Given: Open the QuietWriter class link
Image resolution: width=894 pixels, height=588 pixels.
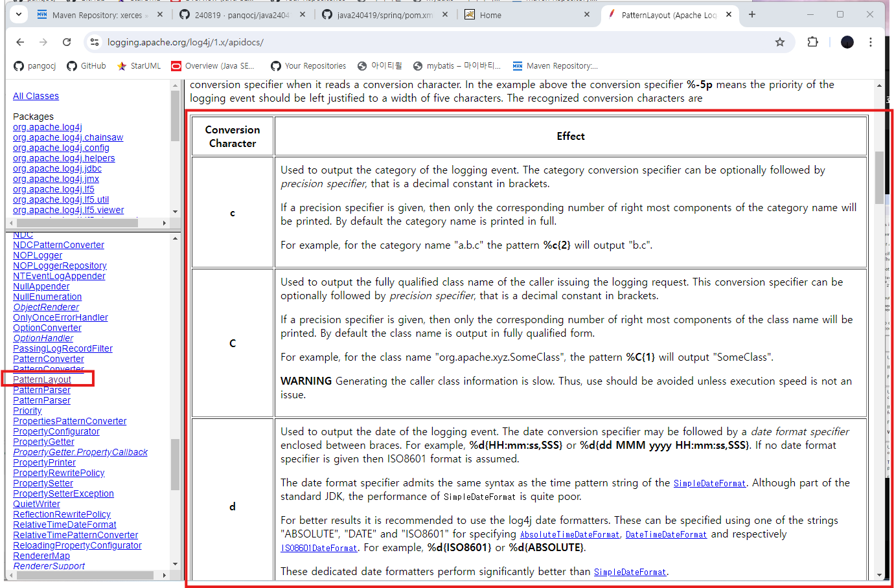Looking at the screenshot, I should point(36,504).
